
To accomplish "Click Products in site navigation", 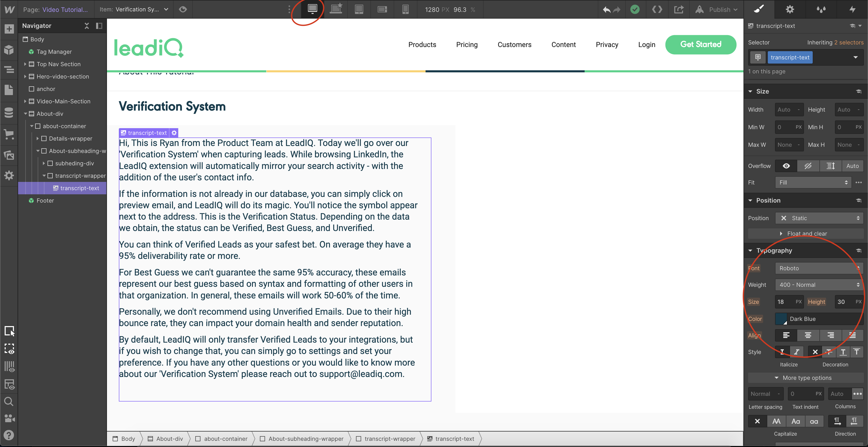I will pos(422,44).
